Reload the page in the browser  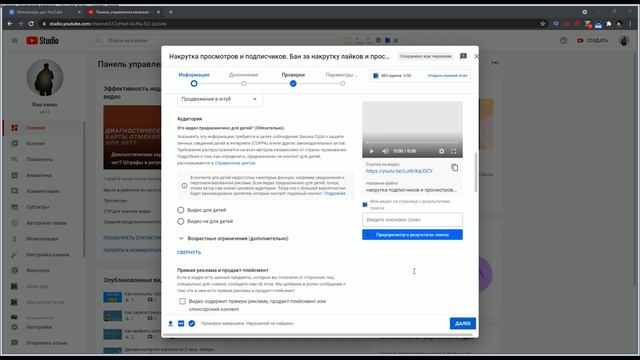(31, 24)
